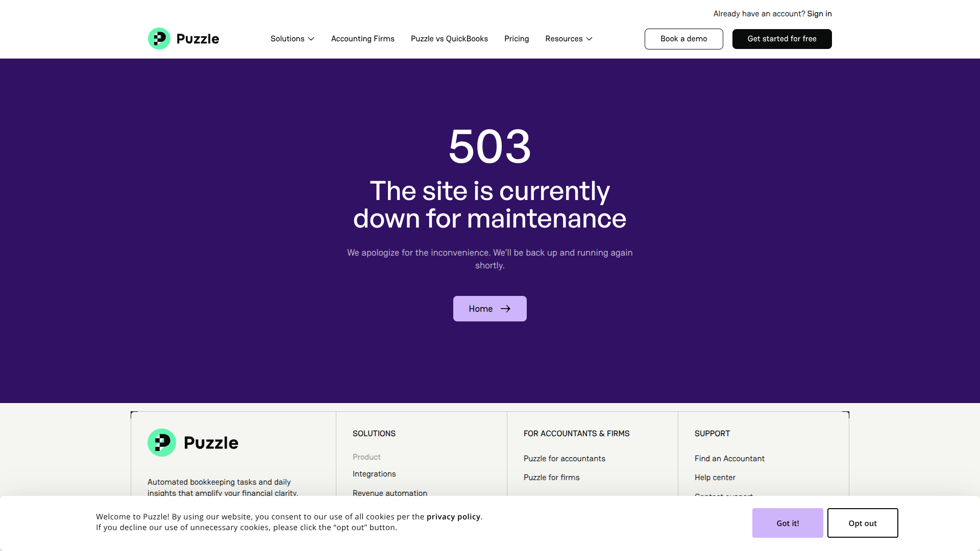The image size is (980, 551).
Task: Click Find an Accountant link
Action: point(729,459)
